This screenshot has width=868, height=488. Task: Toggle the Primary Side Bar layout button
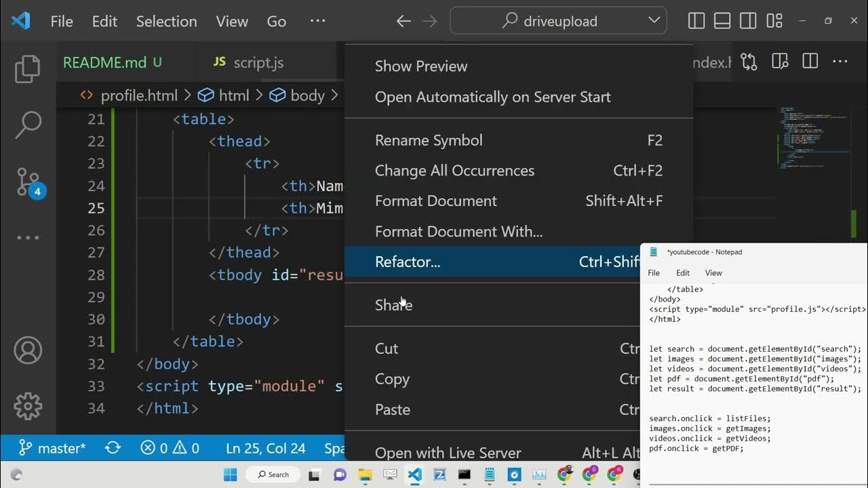pyautogui.click(x=696, y=21)
